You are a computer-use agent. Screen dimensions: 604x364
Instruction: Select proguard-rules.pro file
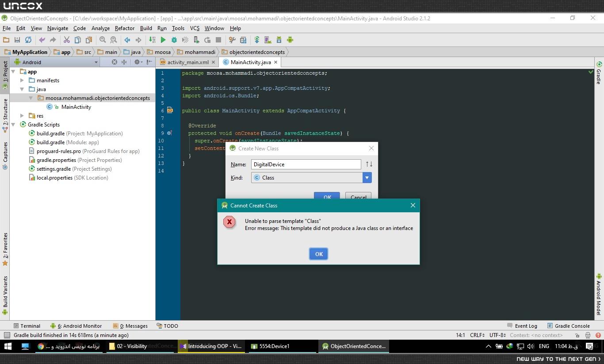(x=84, y=151)
